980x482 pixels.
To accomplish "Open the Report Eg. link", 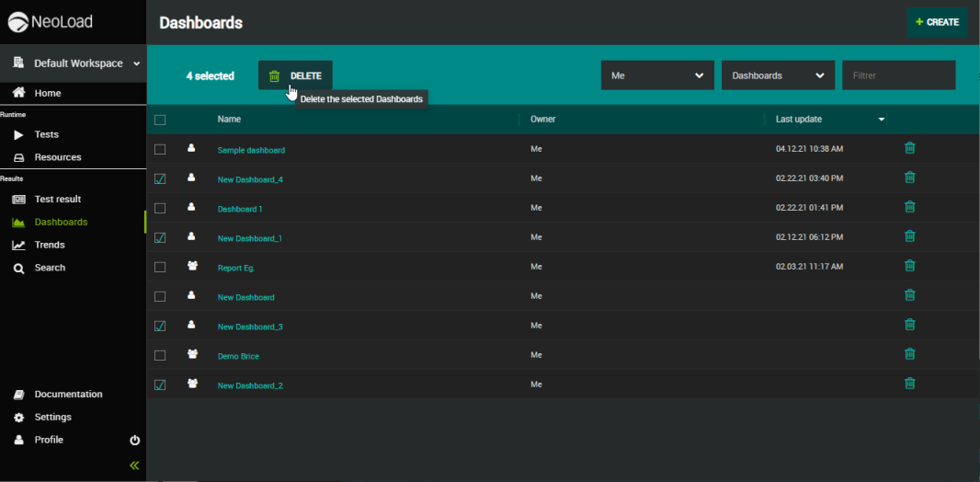I will pyautogui.click(x=236, y=268).
